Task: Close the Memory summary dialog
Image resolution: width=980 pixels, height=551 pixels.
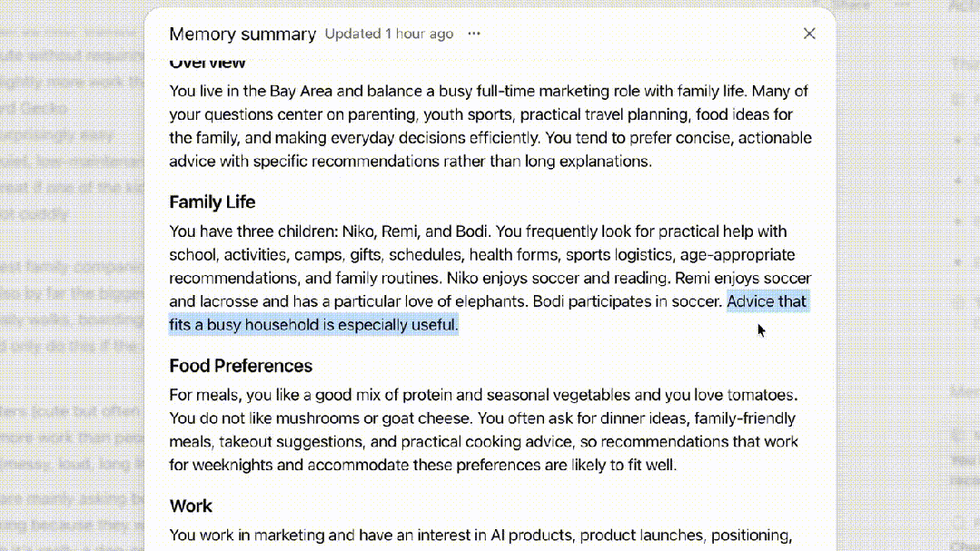Action: (x=809, y=34)
